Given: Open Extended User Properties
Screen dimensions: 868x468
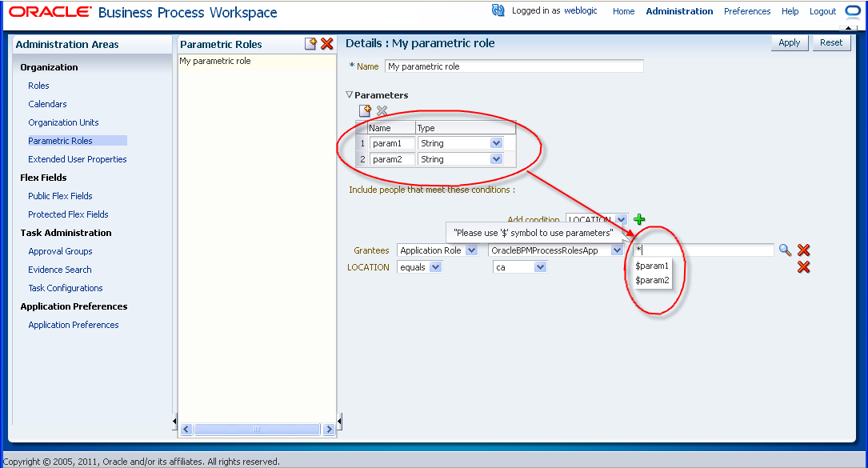Looking at the screenshot, I should (78, 159).
